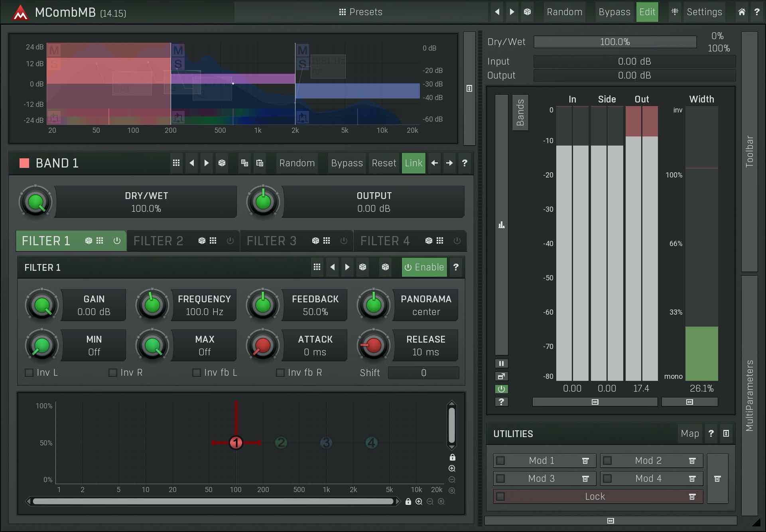
Task: Click the home icon in title bar
Action: point(741,12)
